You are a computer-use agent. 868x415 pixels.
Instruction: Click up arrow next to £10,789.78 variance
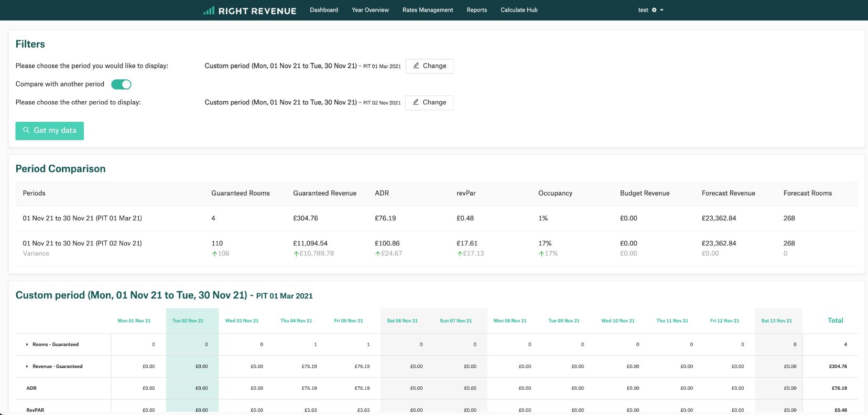296,254
